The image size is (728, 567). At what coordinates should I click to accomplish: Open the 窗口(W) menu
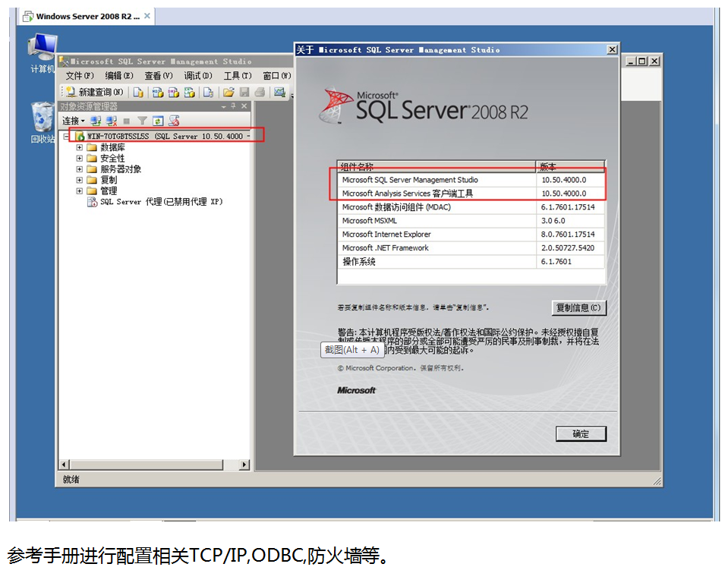tap(277, 76)
